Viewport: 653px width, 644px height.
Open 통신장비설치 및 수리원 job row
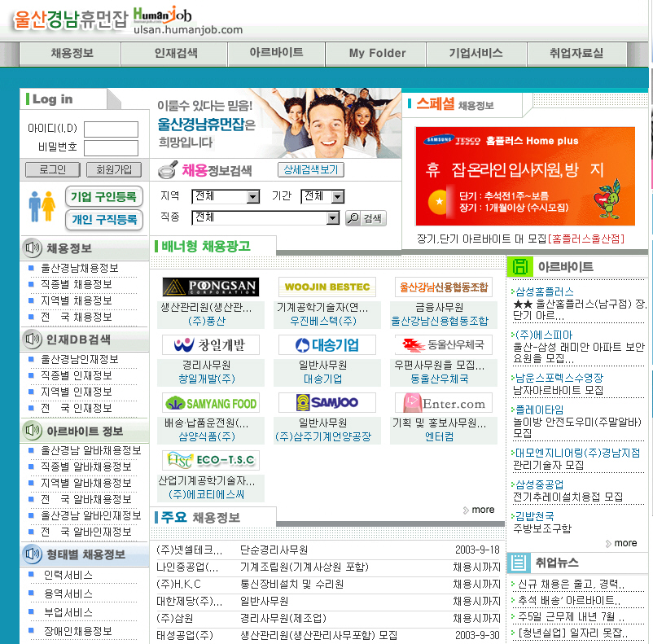(292, 584)
